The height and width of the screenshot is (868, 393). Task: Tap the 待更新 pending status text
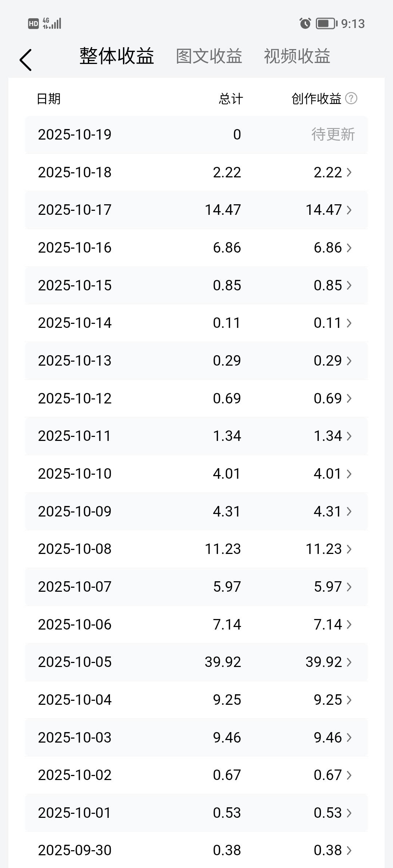(333, 134)
